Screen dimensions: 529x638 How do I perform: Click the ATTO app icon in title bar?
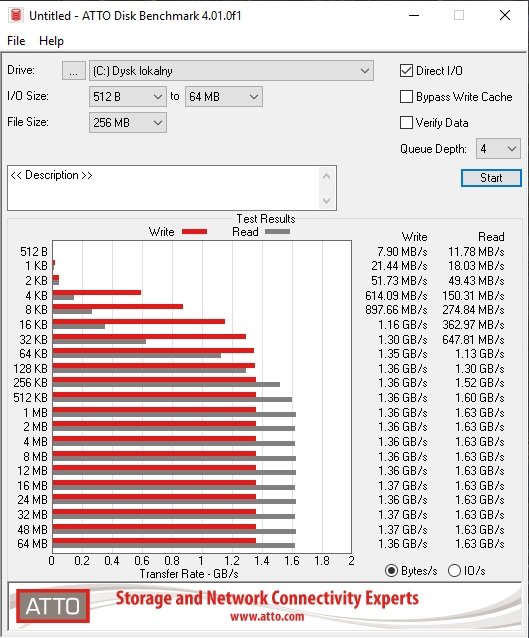click(x=15, y=15)
